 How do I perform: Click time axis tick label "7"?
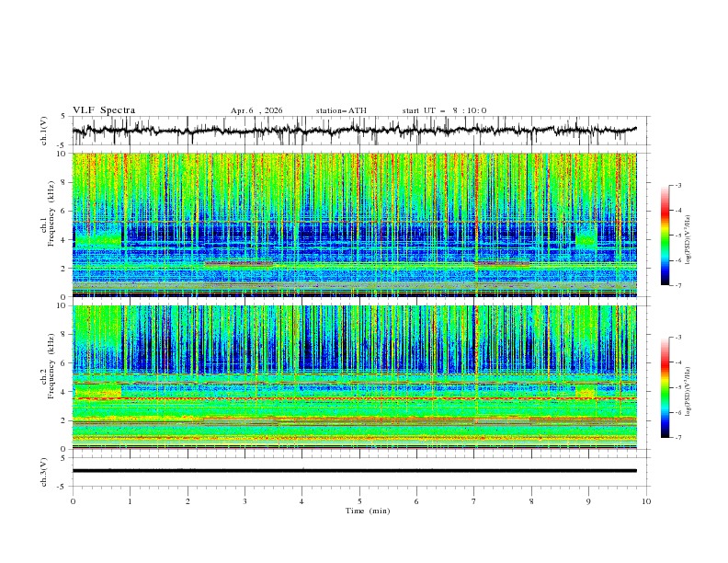point(474,501)
